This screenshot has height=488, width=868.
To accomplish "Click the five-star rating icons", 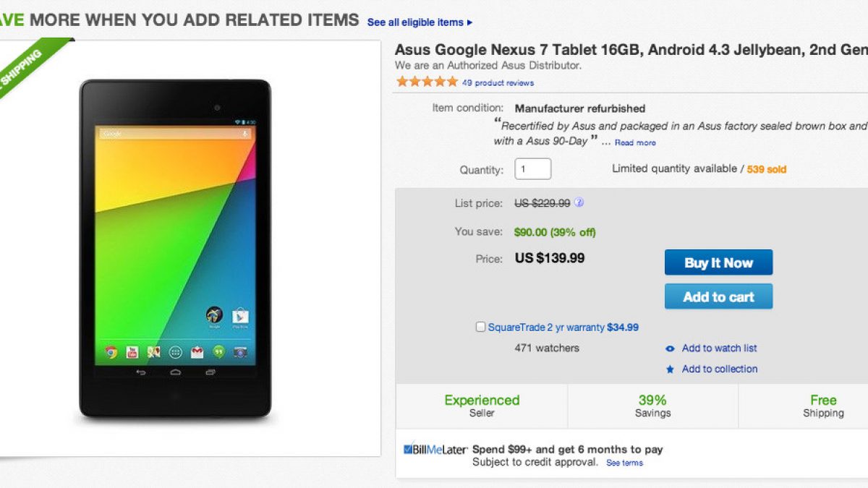I will 427,82.
